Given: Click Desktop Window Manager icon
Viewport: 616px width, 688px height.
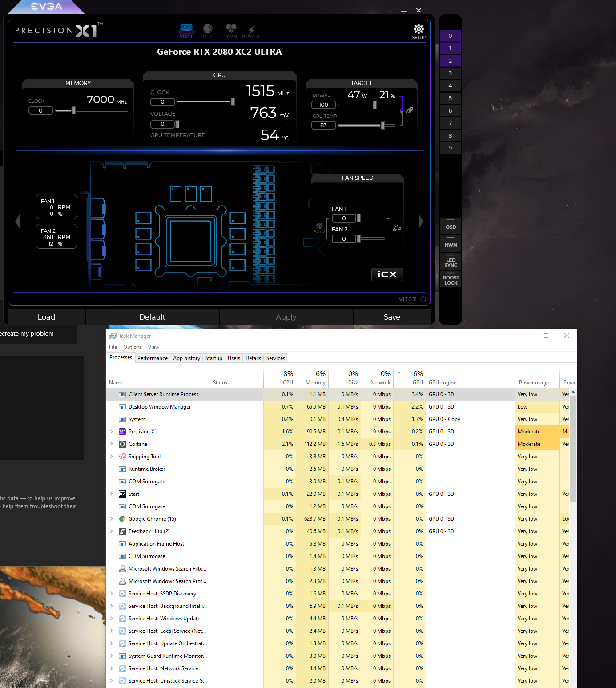Looking at the screenshot, I should click(x=122, y=407).
